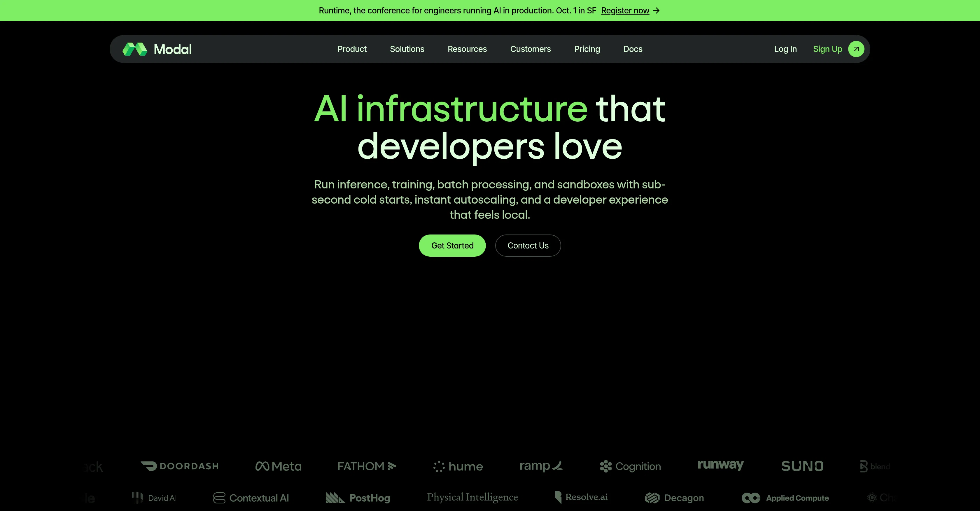The height and width of the screenshot is (511, 980).
Task: Click the Physical Intelligence logo
Action: coord(473,497)
